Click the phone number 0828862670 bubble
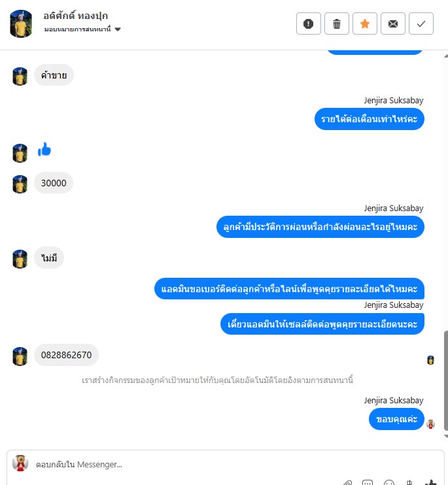The image size is (448, 485). 66,355
